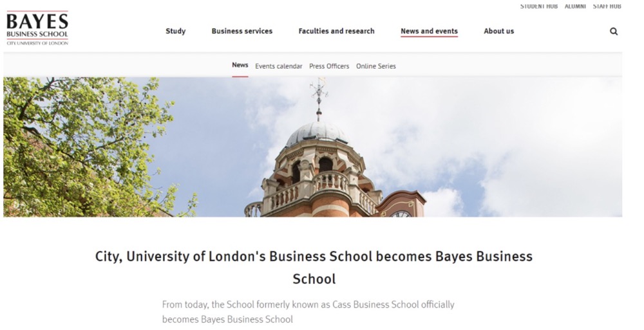
Task: Open Faculties and research menu
Action: pyautogui.click(x=336, y=31)
